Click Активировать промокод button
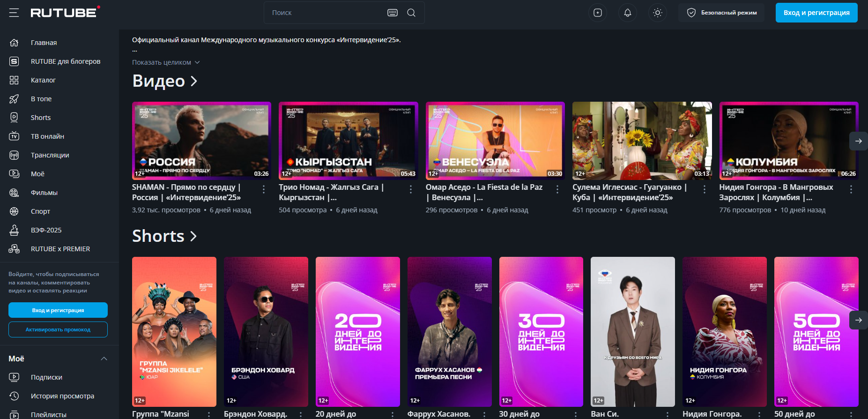This screenshot has width=868, height=419. click(58, 329)
